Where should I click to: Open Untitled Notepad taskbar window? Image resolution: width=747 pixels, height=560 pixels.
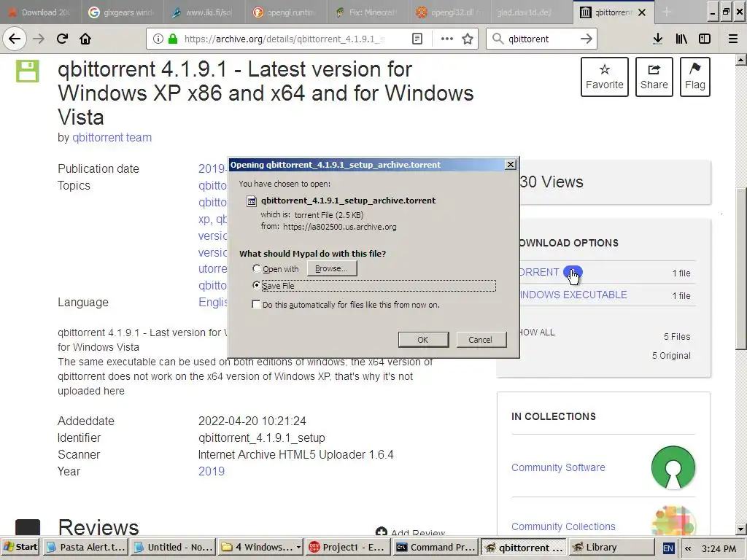click(x=174, y=547)
